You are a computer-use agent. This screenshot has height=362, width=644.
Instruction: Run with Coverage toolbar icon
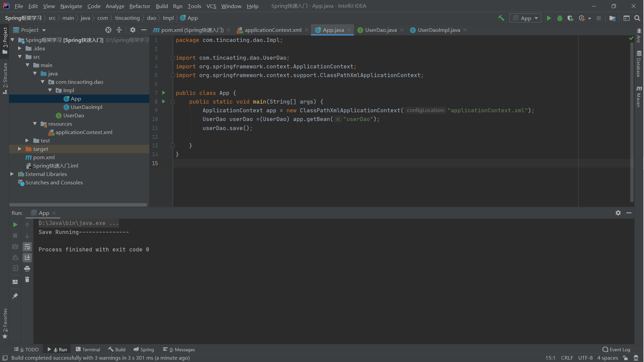pyautogui.click(x=570, y=18)
